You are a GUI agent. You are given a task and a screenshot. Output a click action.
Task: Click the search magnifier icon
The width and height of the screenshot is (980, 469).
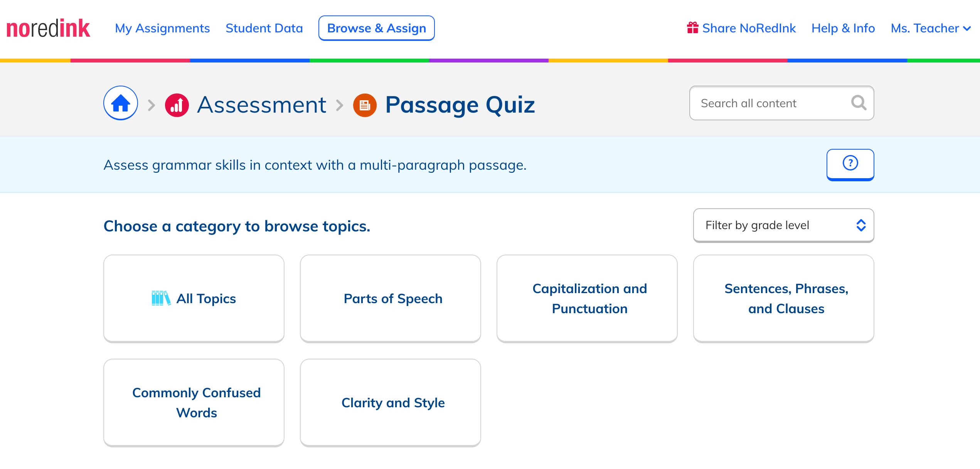point(859,103)
